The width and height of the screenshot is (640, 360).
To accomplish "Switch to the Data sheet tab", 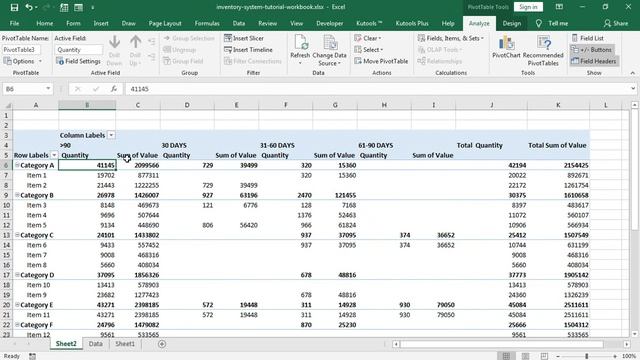I will (96, 344).
